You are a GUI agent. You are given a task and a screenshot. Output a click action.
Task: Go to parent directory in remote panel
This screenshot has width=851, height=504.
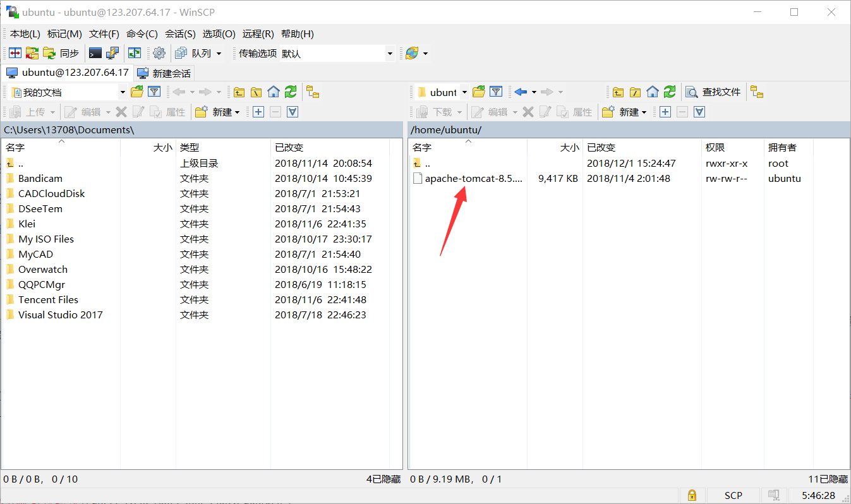click(x=618, y=92)
